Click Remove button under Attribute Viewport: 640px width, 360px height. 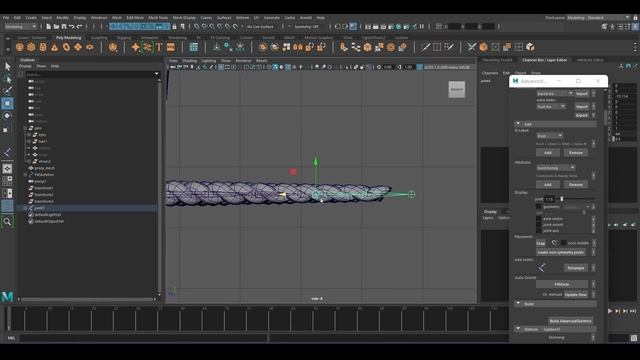pos(576,184)
